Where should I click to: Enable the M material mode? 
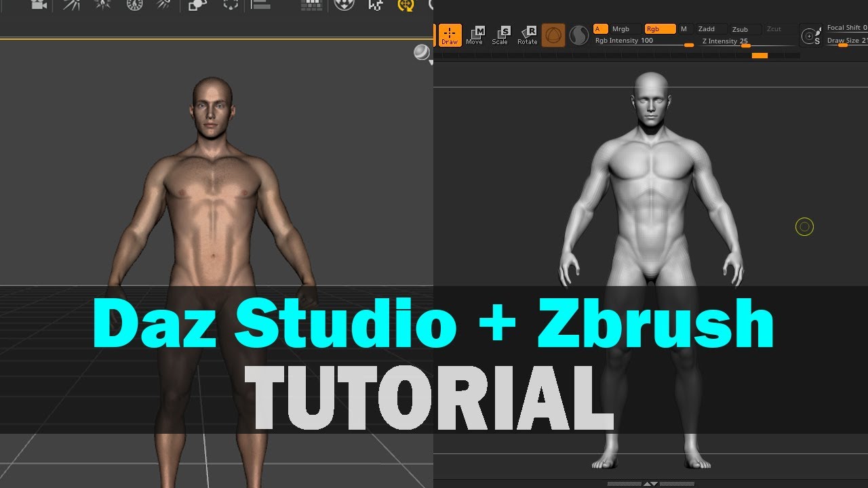pyautogui.click(x=684, y=29)
